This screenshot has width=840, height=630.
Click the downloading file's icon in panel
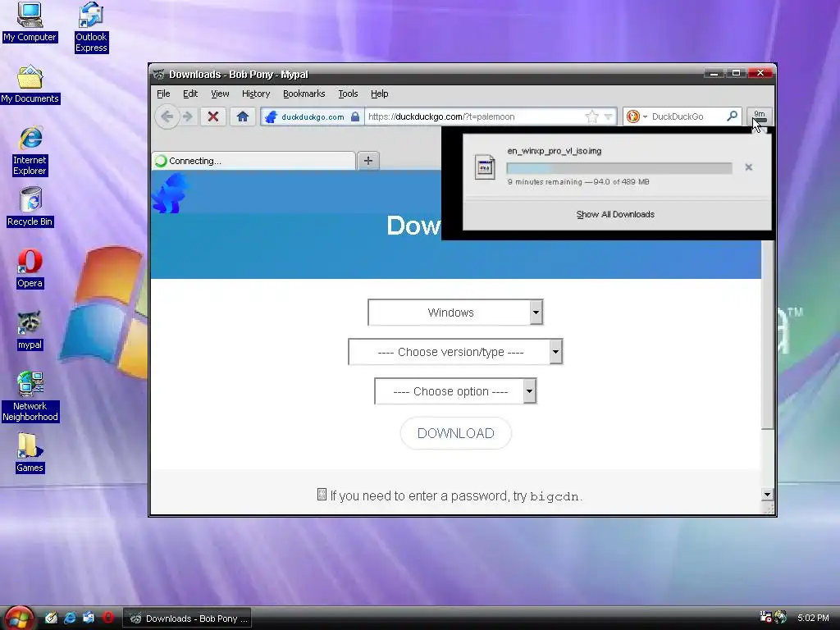pos(485,167)
